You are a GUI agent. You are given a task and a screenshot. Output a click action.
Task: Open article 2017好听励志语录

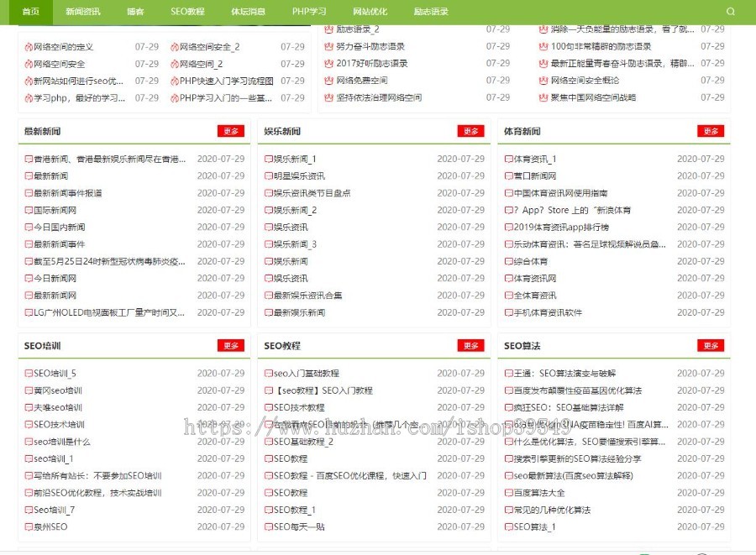click(372, 63)
